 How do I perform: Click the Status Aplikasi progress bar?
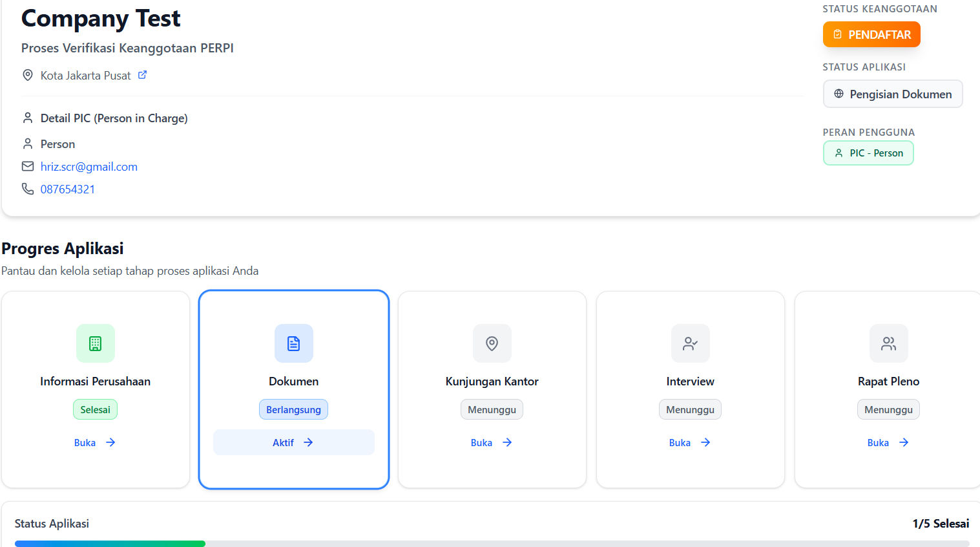[x=492, y=544]
